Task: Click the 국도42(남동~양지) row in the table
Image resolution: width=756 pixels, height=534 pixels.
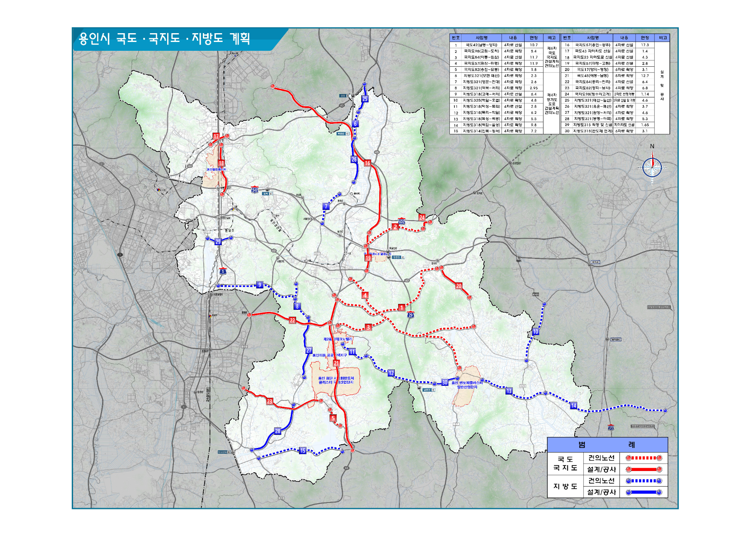Action: pos(481,45)
